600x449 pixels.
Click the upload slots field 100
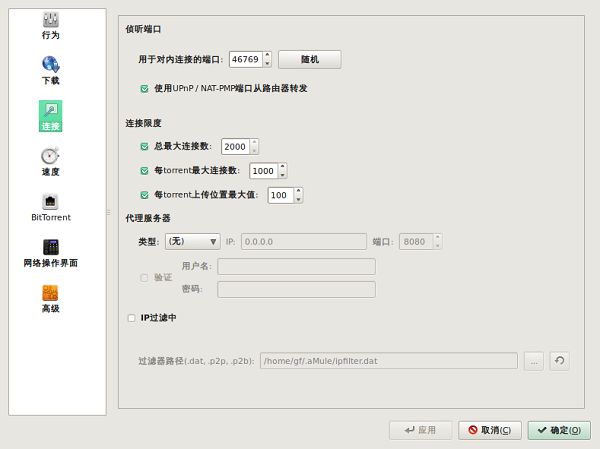[x=281, y=195]
